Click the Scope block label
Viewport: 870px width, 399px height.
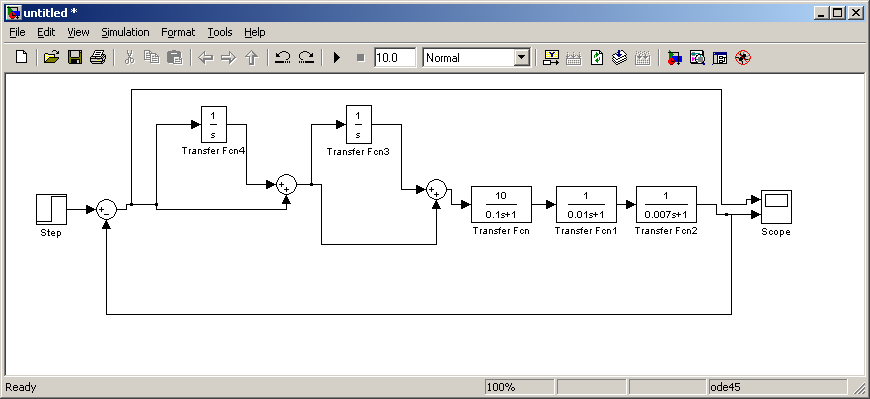pyautogui.click(x=776, y=232)
